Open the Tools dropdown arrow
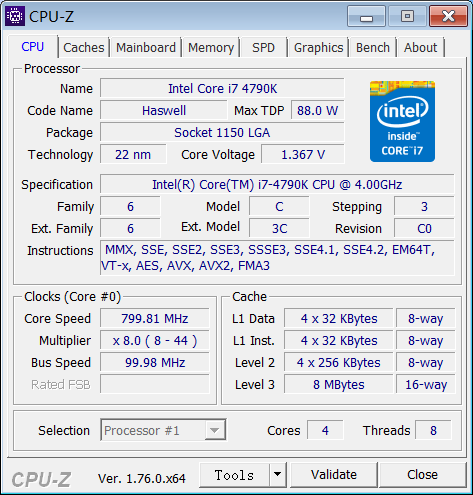The width and height of the screenshot is (473, 495). pos(278,474)
